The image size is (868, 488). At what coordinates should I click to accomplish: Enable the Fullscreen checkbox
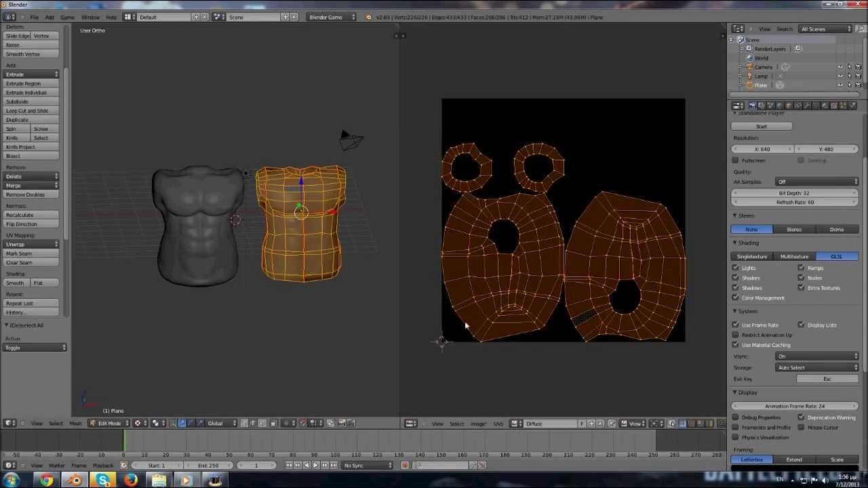[735, 160]
